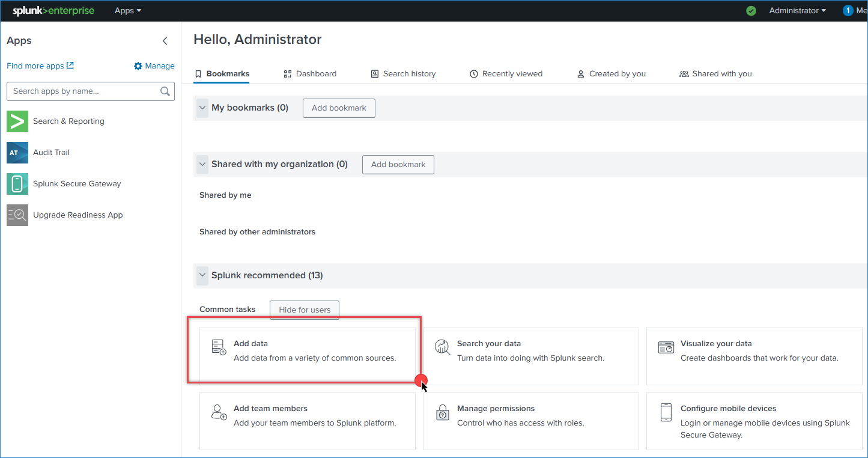Open the Upgrade Readiness App icon
868x458 pixels.
(x=17, y=215)
